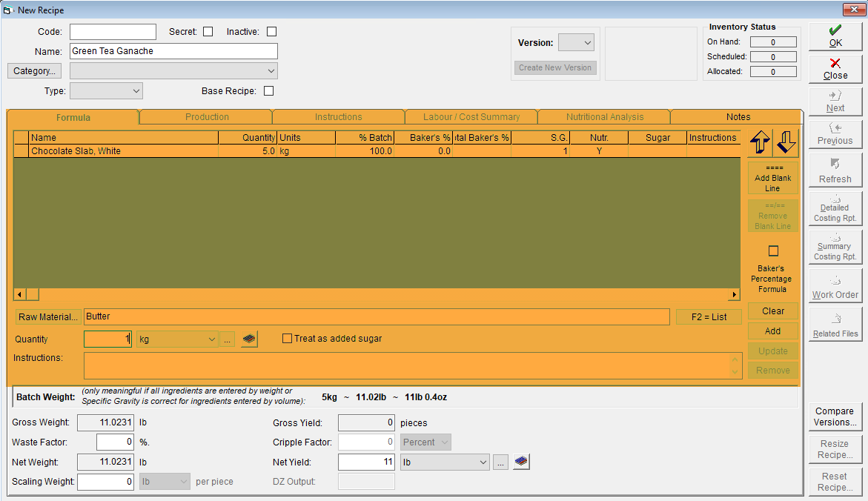Expand the Category dropdown list
This screenshot has height=501, width=868.
(x=173, y=71)
